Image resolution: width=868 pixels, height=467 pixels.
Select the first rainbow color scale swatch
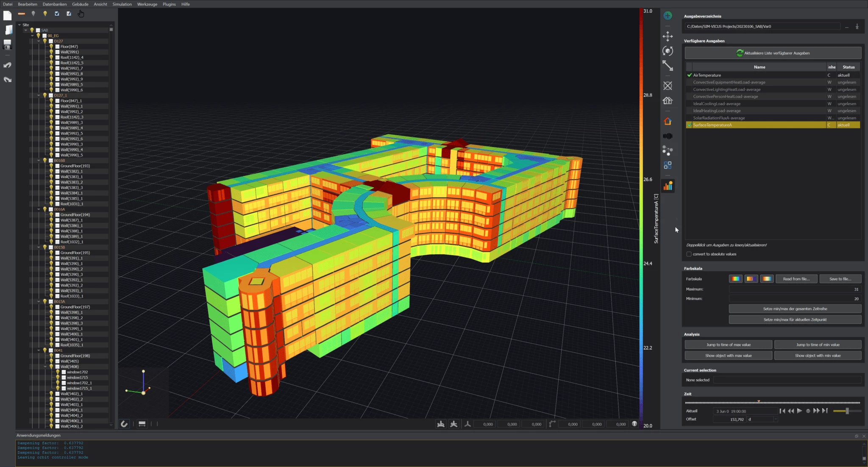click(x=735, y=279)
